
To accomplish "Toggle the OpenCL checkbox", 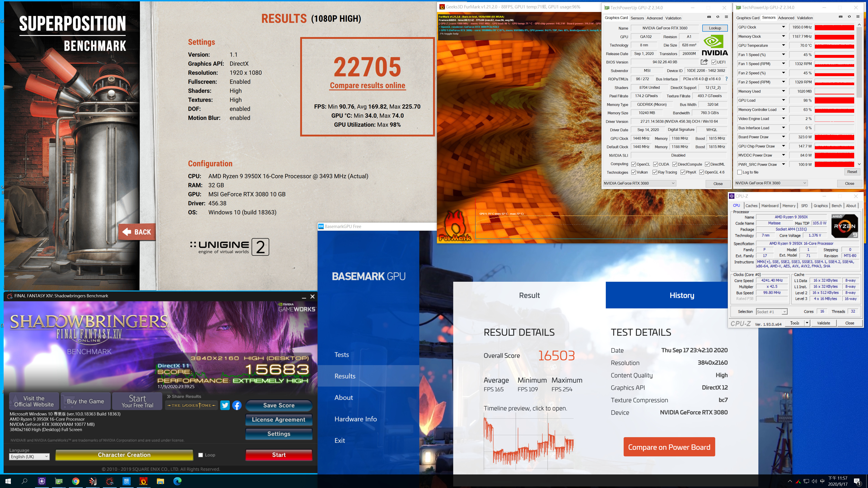I will pos(634,164).
